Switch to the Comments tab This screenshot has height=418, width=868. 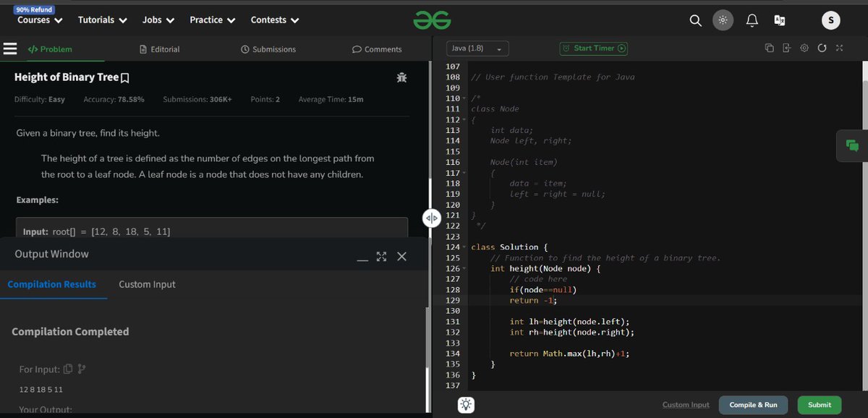click(377, 49)
